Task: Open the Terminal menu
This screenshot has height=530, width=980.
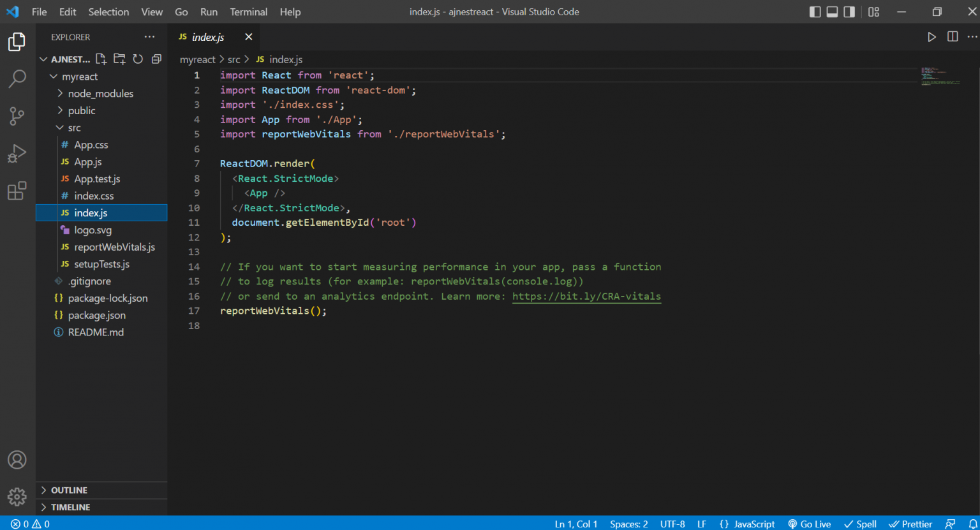Action: [x=248, y=12]
